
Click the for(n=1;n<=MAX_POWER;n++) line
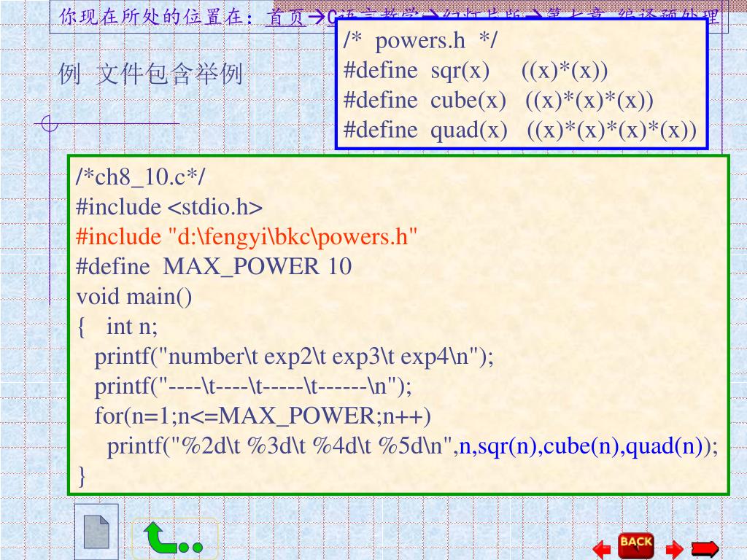pos(263,416)
